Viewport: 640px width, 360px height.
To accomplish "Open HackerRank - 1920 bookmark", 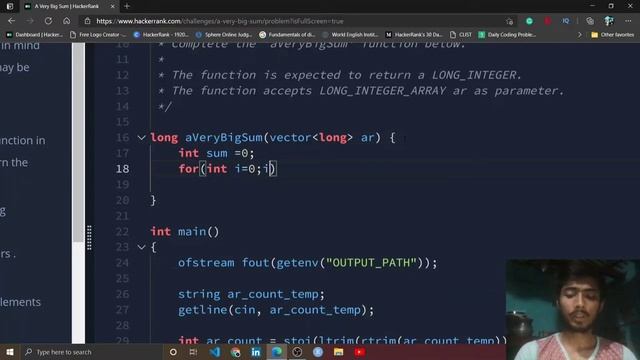I will (161, 35).
